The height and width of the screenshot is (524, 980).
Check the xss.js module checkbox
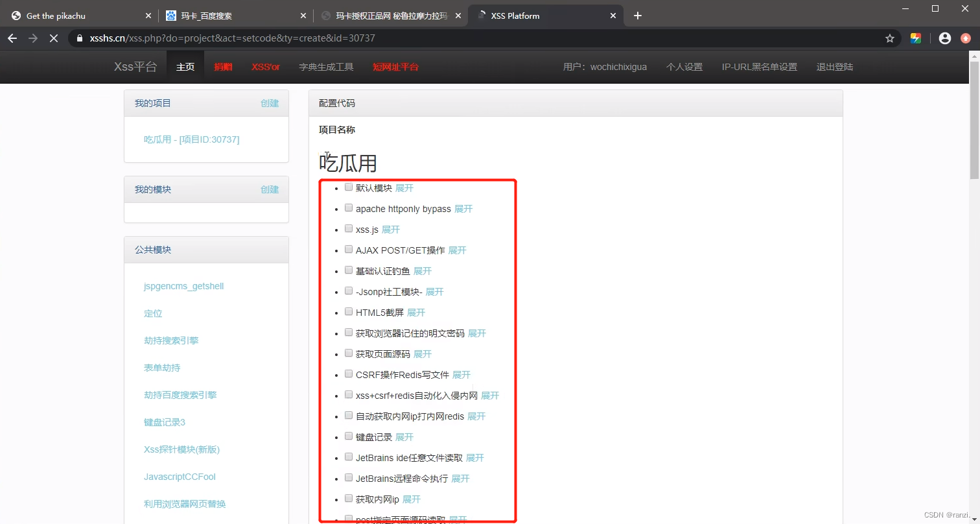tap(349, 228)
